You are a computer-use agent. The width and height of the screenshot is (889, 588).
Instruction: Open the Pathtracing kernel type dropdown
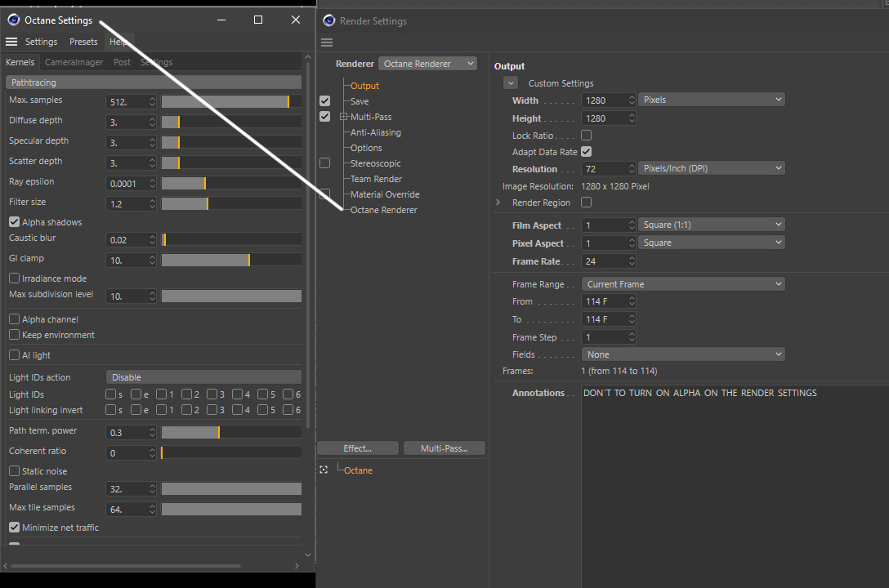154,82
